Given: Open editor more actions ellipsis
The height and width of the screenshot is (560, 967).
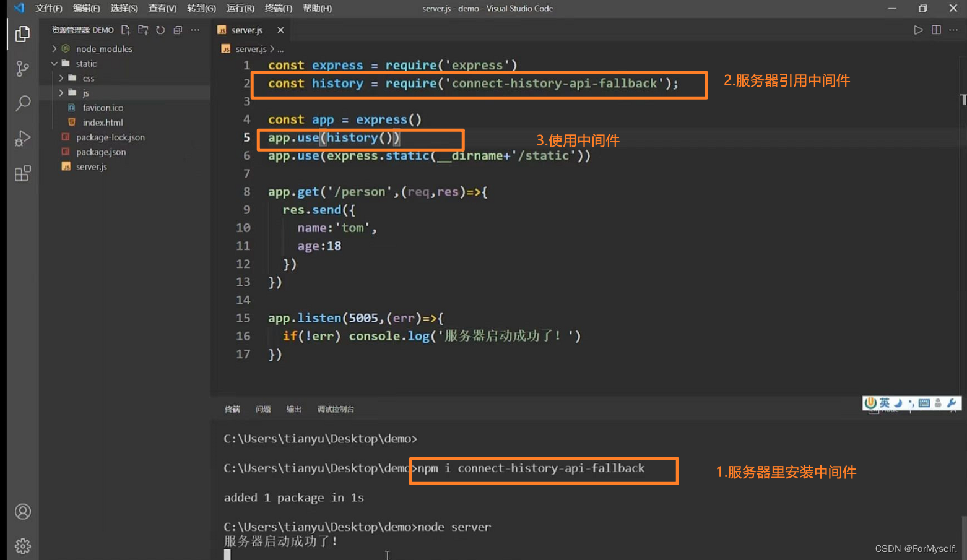Looking at the screenshot, I should tap(953, 30).
